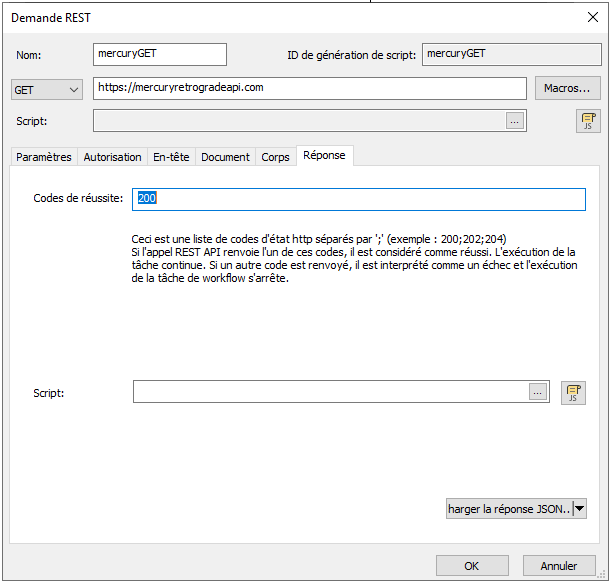Click the Nom field containing mercuryGET
Viewport: 611px width, 582px height.
[159, 54]
